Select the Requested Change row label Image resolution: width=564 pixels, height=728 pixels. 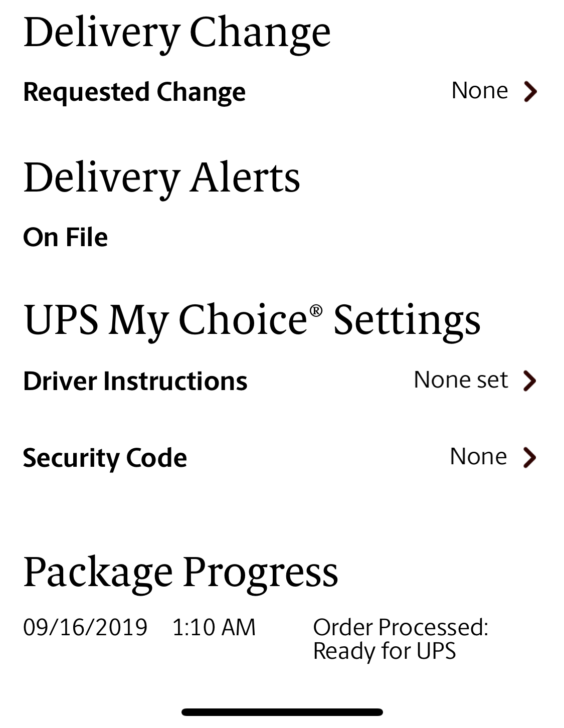point(134,92)
